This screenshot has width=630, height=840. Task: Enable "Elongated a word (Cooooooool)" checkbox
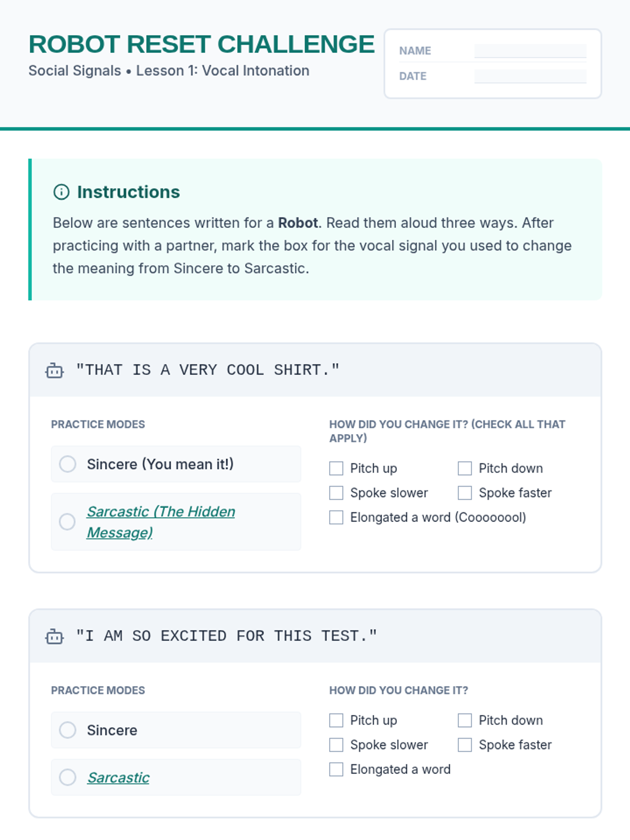[x=336, y=518]
